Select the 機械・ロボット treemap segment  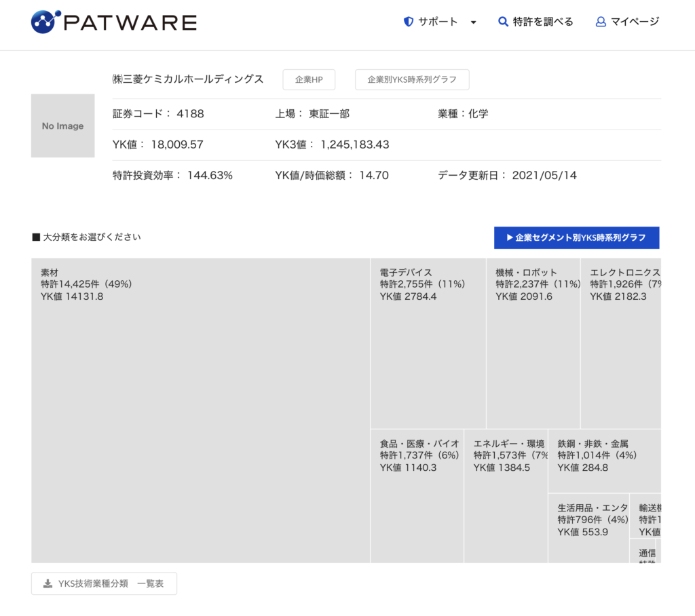click(533, 343)
